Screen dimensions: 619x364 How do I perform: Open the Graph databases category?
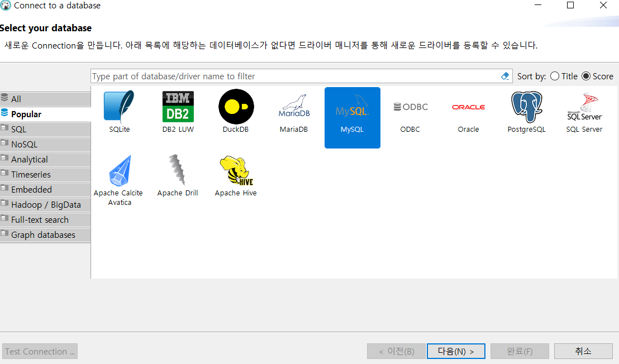pyautogui.click(x=45, y=234)
